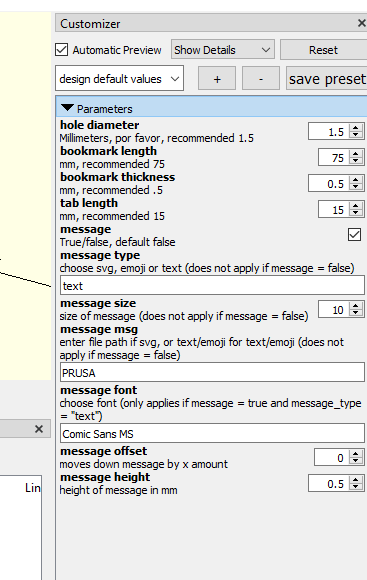Viewport: 367px width, 580px height.
Task: Increase bookmark length with up arrow
Action: point(356,154)
